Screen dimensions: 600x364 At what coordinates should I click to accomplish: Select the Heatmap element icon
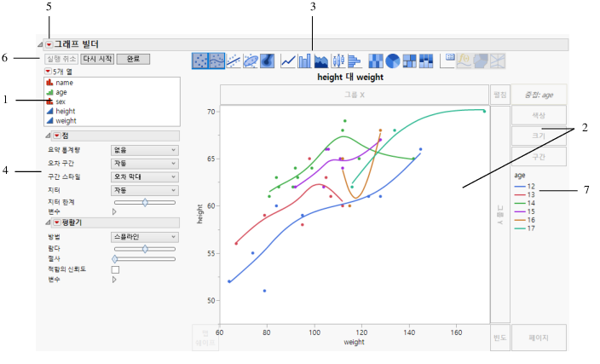pyautogui.click(x=376, y=61)
